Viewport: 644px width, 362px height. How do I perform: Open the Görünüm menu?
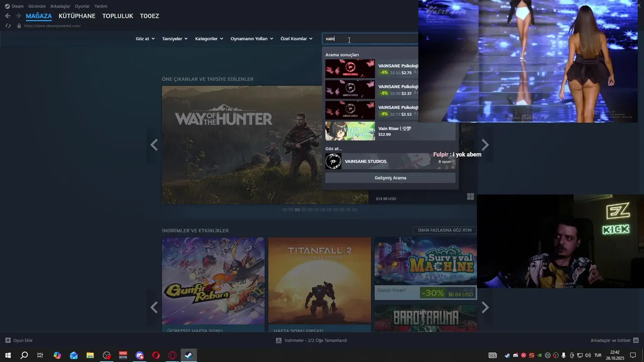(x=37, y=6)
